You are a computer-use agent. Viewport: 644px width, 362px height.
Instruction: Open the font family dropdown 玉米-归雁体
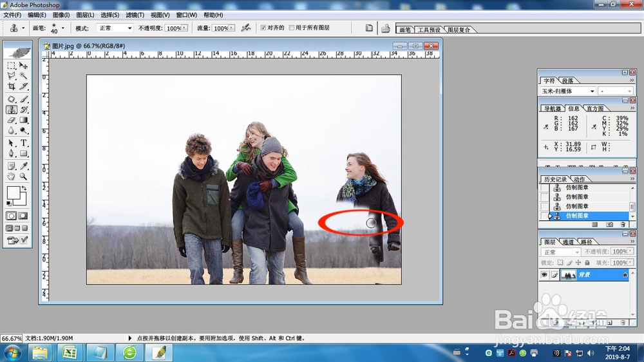coord(567,91)
